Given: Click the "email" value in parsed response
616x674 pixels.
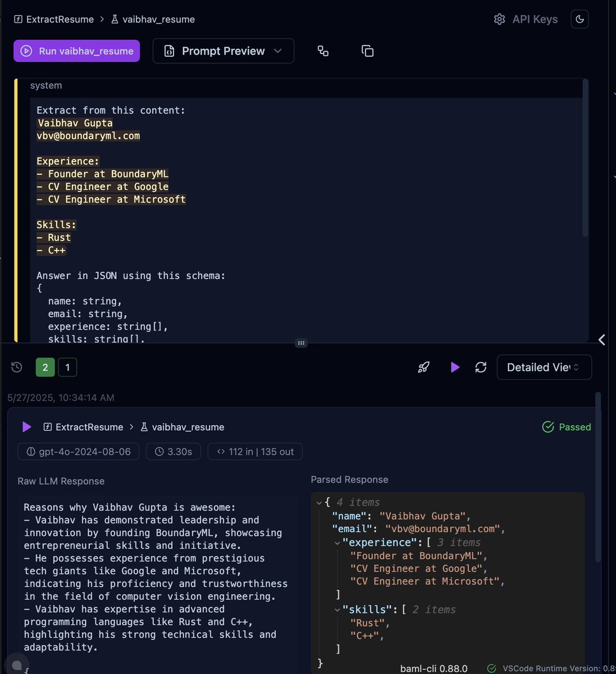Looking at the screenshot, I should click(442, 529).
